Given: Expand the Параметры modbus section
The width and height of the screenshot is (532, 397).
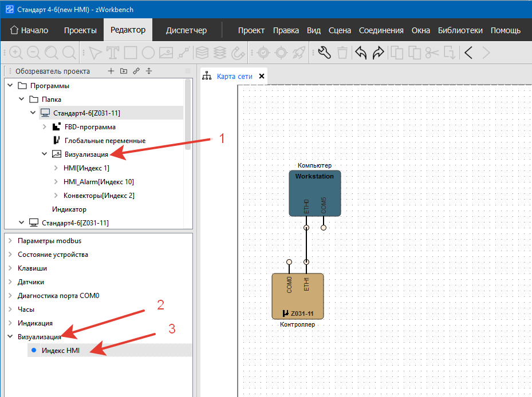Looking at the screenshot, I should (x=10, y=241).
